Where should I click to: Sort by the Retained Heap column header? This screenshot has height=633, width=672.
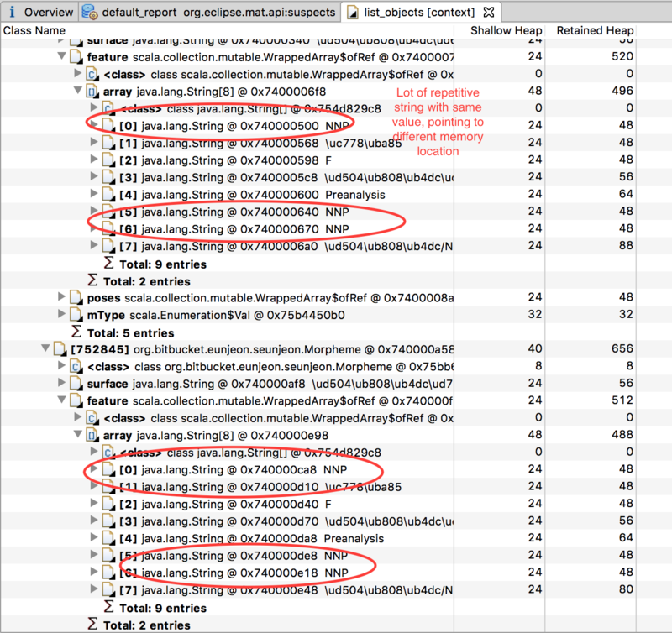tap(595, 30)
